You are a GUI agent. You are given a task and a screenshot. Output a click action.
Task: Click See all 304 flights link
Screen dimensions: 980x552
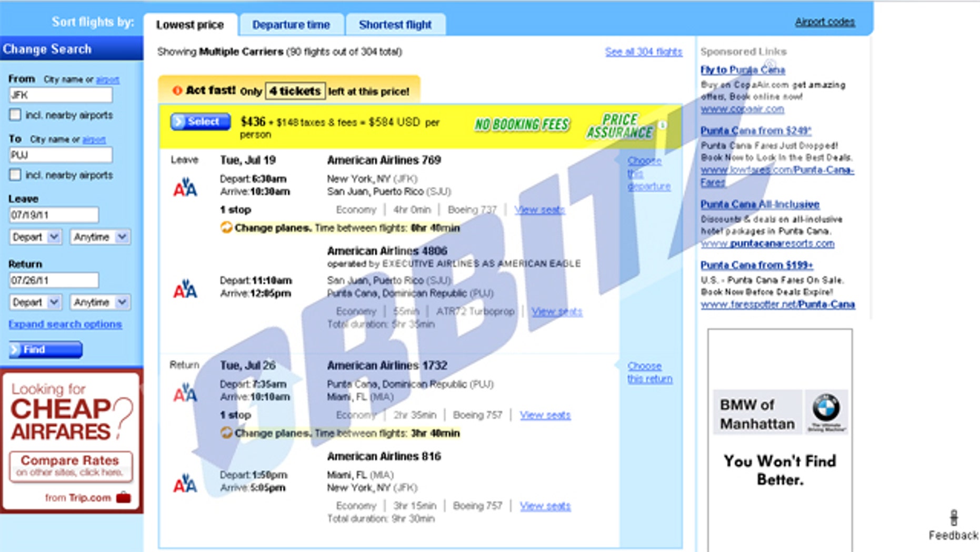coord(644,52)
